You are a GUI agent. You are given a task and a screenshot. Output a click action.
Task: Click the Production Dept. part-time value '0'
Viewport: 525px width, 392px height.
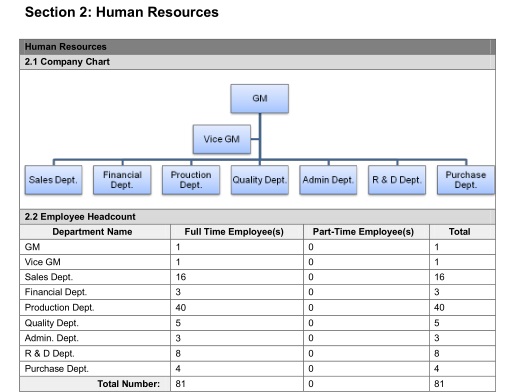pos(311,308)
